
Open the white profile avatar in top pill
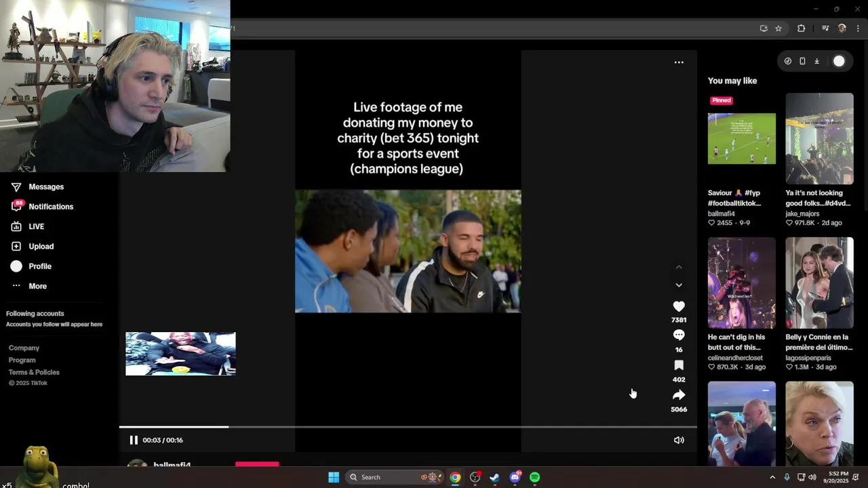839,61
